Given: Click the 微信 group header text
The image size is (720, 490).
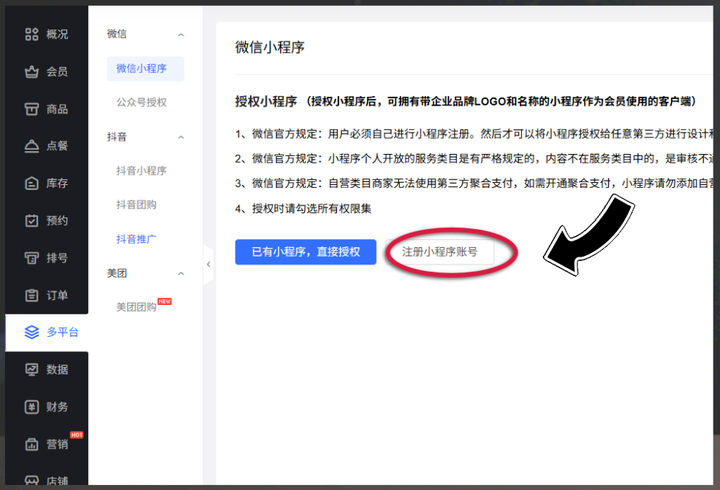Looking at the screenshot, I should pos(117,34).
